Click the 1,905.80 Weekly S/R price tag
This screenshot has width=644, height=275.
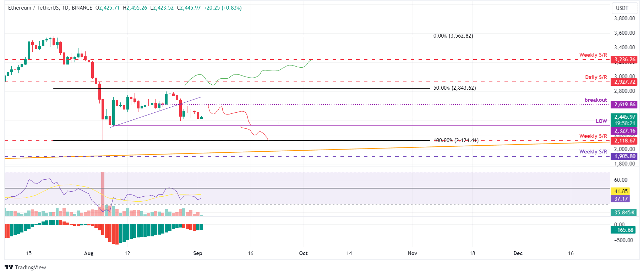(624, 156)
